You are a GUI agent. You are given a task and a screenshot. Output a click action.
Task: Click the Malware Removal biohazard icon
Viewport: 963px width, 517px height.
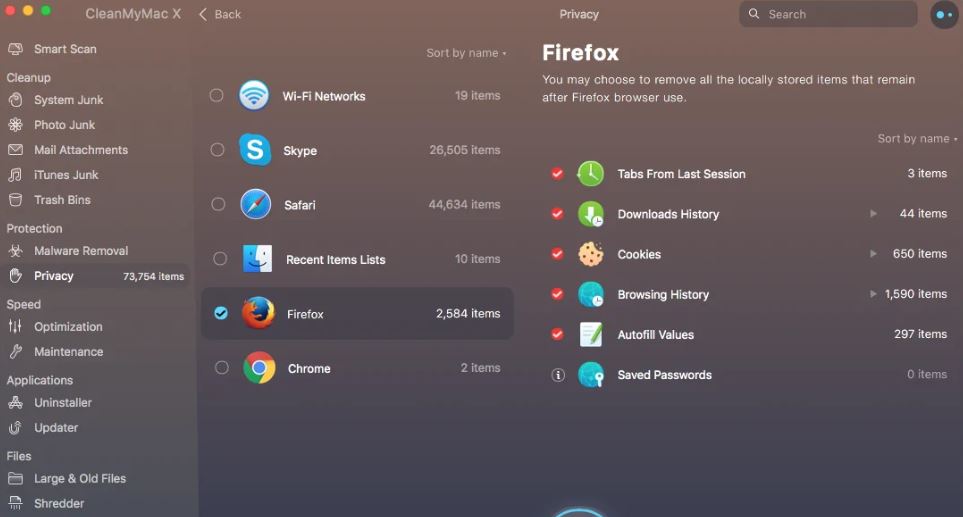coord(15,251)
